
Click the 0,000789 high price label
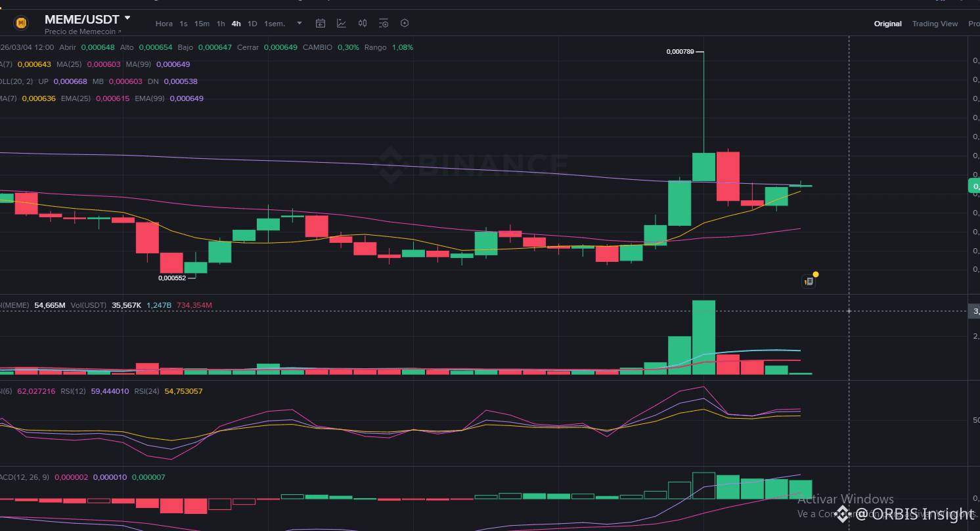[680, 51]
